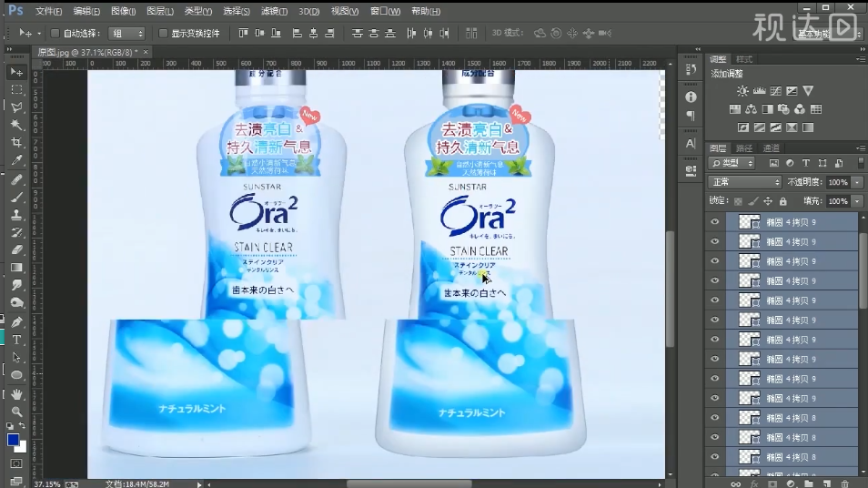This screenshot has width=868, height=488.
Task: Toggle the layer filter on/off switch
Action: click(860, 163)
